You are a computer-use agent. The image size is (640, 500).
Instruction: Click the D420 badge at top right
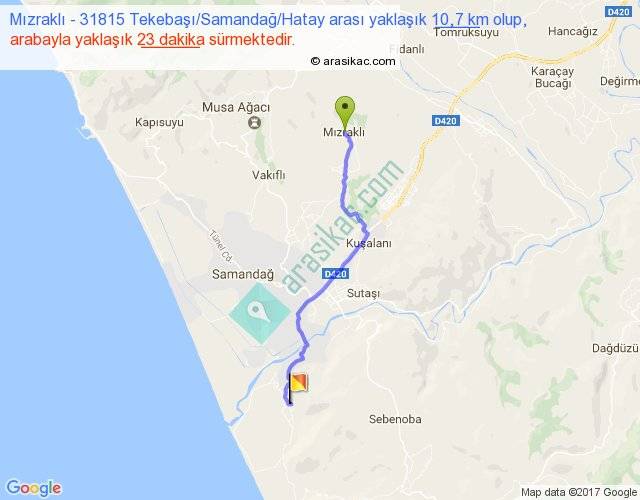click(x=618, y=12)
